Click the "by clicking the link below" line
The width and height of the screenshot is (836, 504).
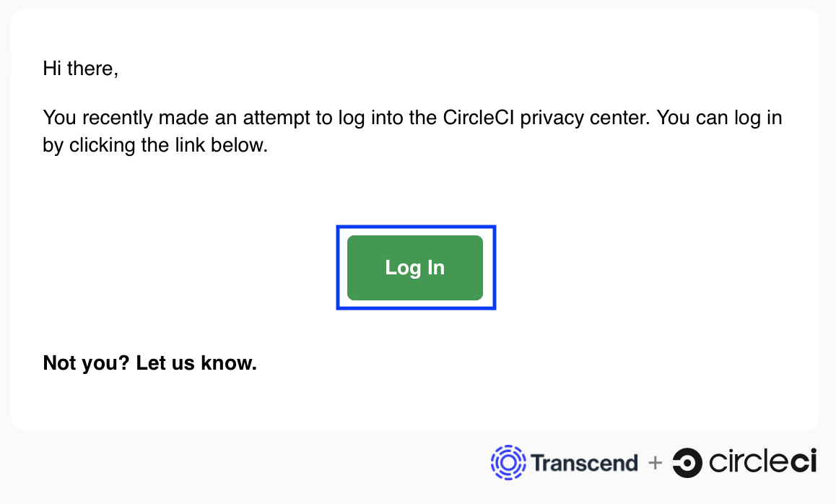pos(155,145)
